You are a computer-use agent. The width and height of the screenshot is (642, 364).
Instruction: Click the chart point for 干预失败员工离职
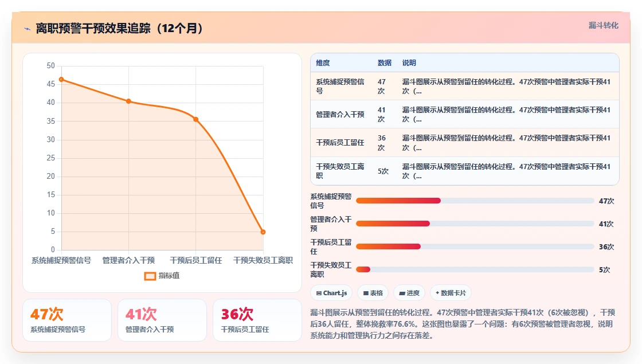(263, 232)
